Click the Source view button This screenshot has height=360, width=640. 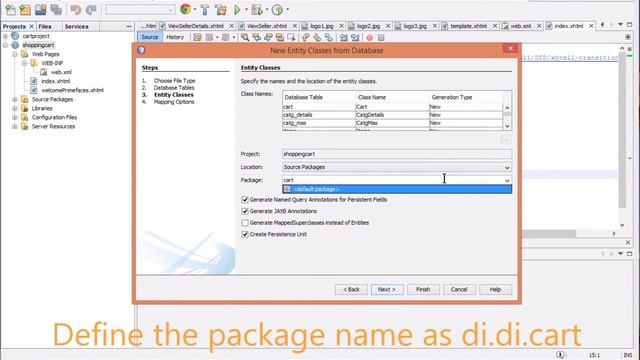(x=149, y=37)
